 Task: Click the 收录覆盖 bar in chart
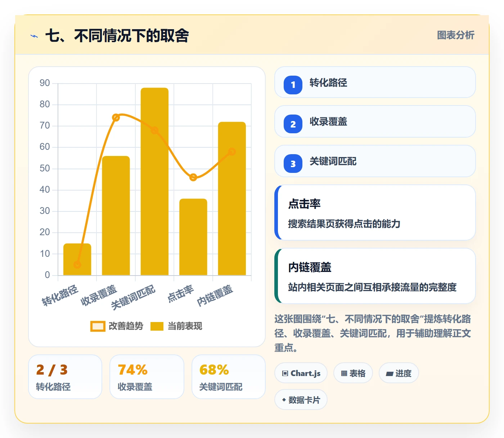click(x=116, y=215)
